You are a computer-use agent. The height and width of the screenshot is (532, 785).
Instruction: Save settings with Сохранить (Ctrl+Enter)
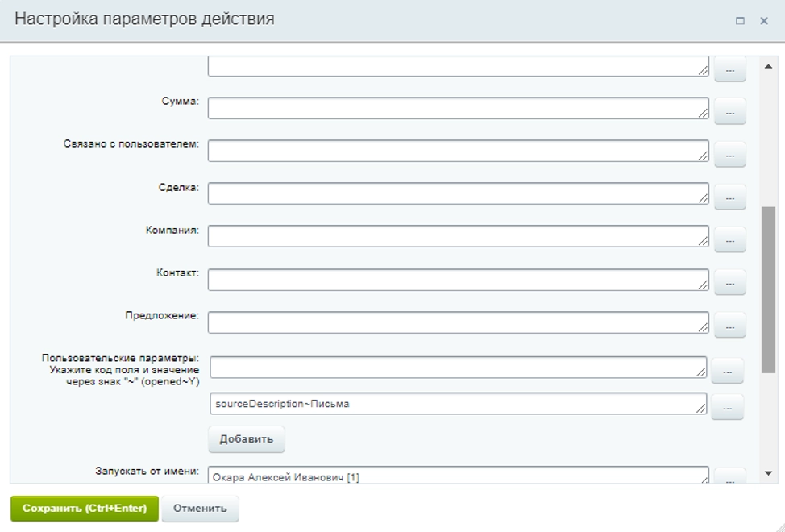point(85,509)
